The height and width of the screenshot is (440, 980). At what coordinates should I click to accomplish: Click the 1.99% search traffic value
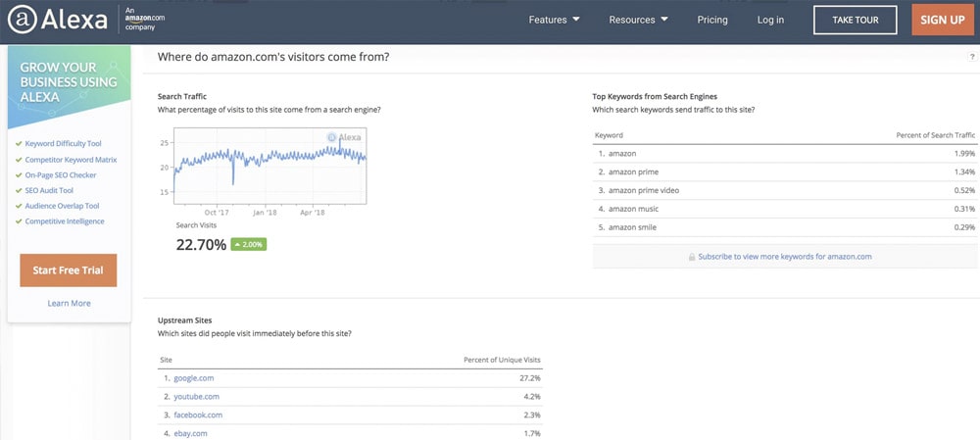click(x=964, y=153)
